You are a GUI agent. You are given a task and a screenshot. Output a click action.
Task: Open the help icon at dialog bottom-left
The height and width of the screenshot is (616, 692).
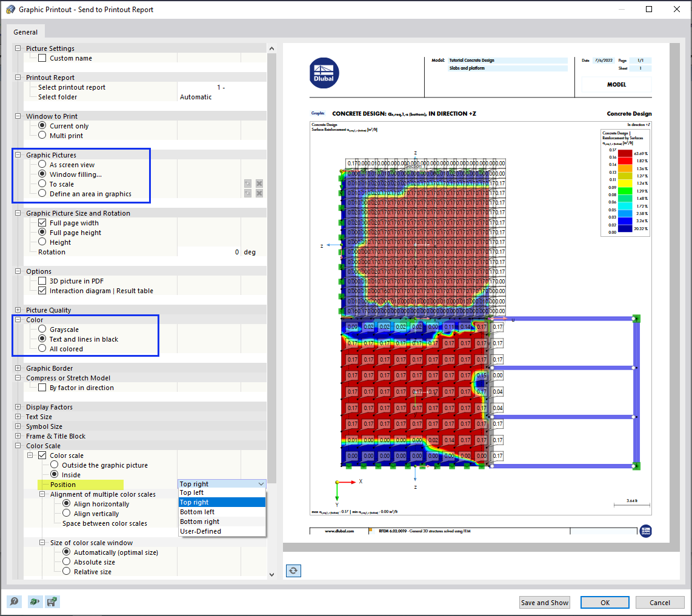click(x=14, y=601)
